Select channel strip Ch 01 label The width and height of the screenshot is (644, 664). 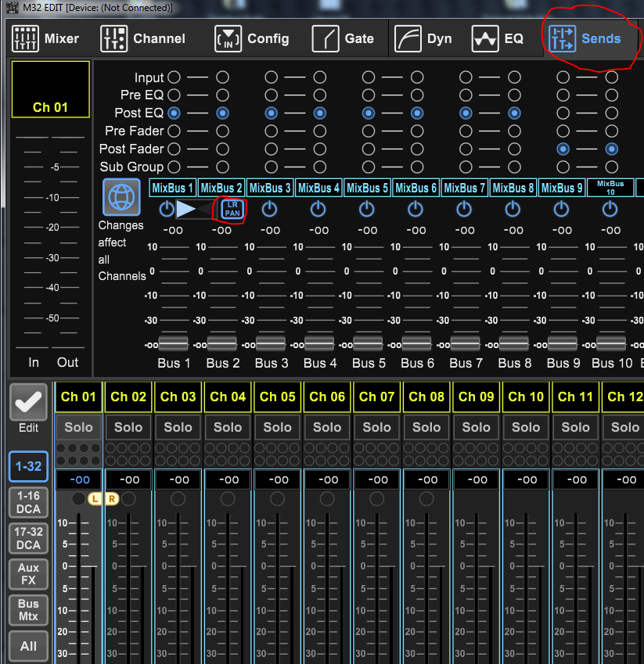tap(78, 397)
